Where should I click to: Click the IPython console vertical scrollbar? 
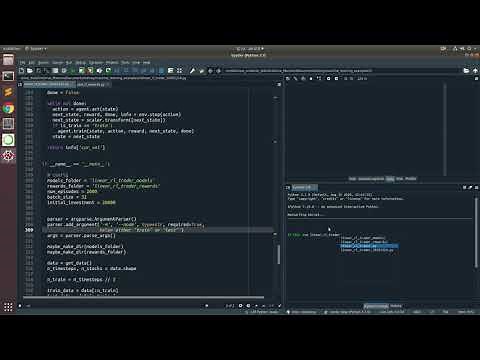click(x=476, y=232)
